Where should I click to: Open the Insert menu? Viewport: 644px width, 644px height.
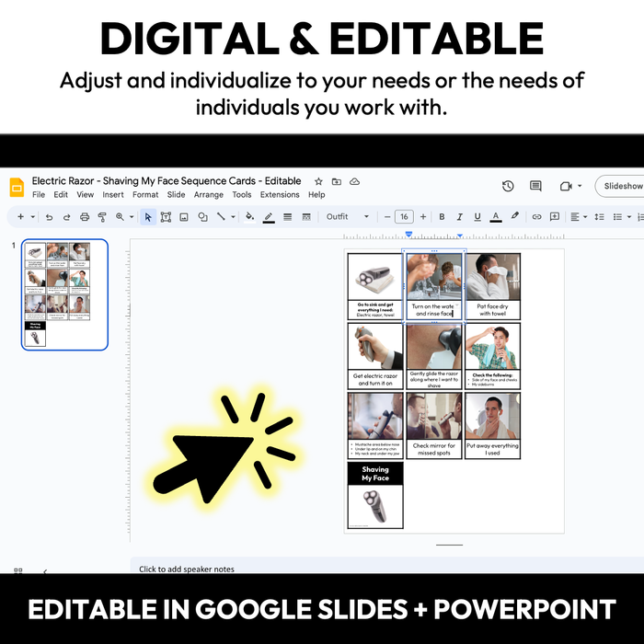coord(113,195)
